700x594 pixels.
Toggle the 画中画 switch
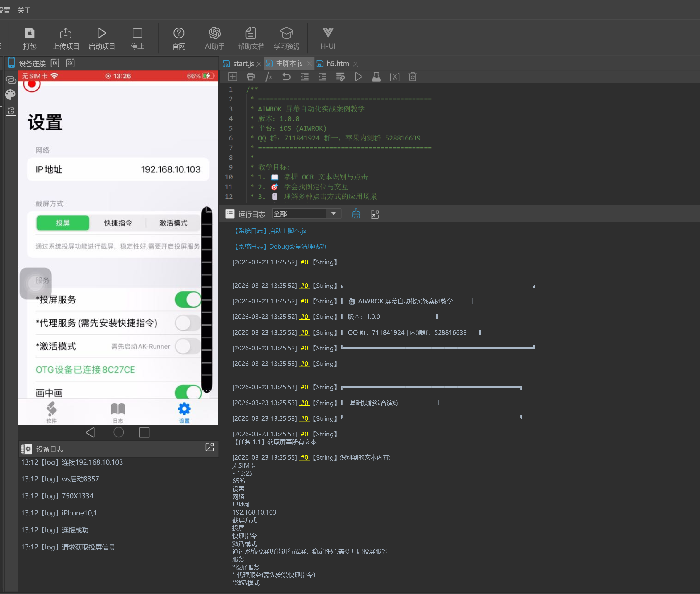[x=188, y=392]
